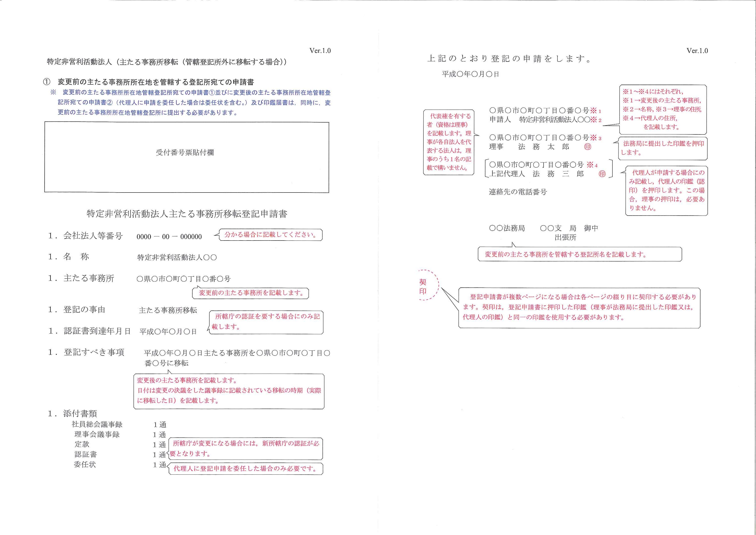The width and height of the screenshot is (756, 535).
Task: Click the "会社法人等番号" field label
Action: [x=93, y=236]
